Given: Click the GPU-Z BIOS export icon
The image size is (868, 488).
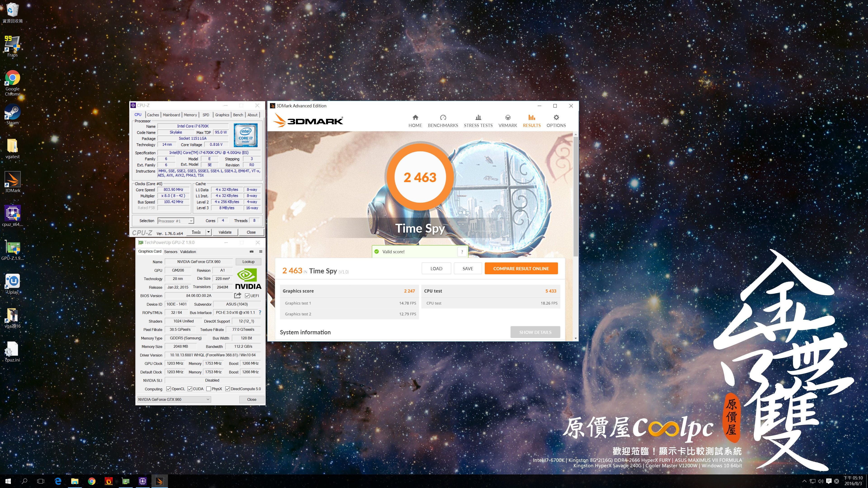Looking at the screenshot, I should (x=238, y=295).
